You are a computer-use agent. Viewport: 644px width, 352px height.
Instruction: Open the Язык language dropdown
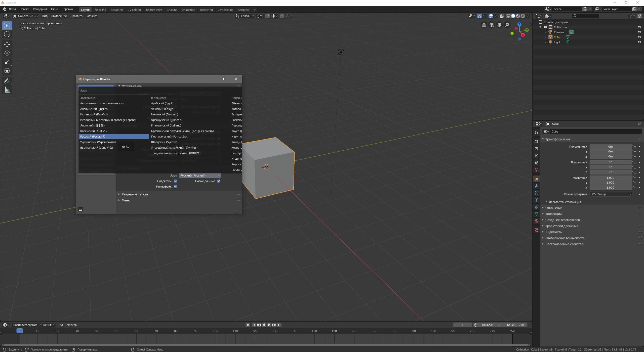(x=200, y=175)
